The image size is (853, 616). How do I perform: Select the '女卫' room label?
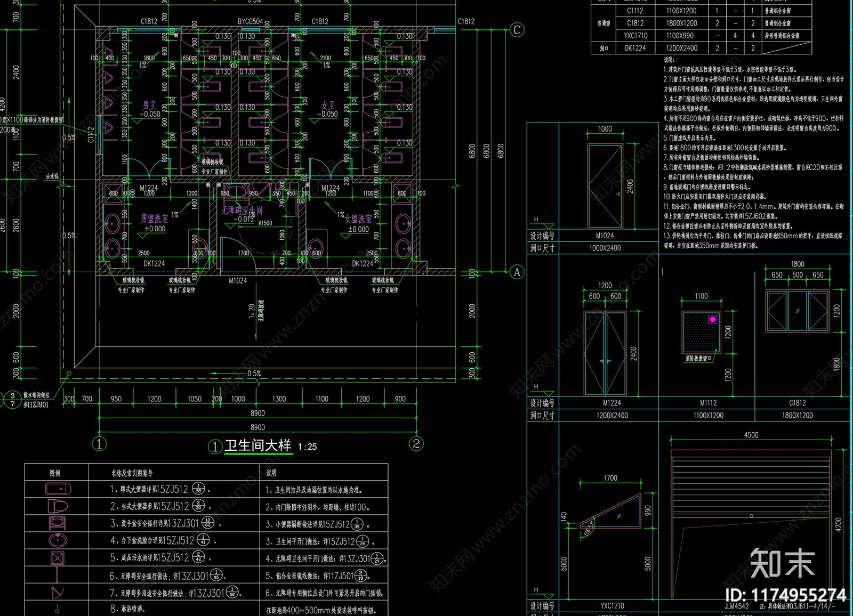(x=328, y=106)
